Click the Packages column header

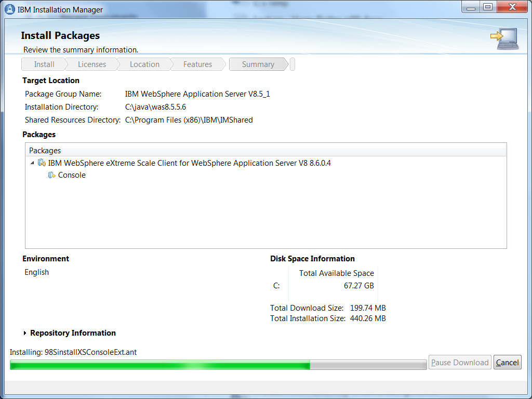(265, 151)
